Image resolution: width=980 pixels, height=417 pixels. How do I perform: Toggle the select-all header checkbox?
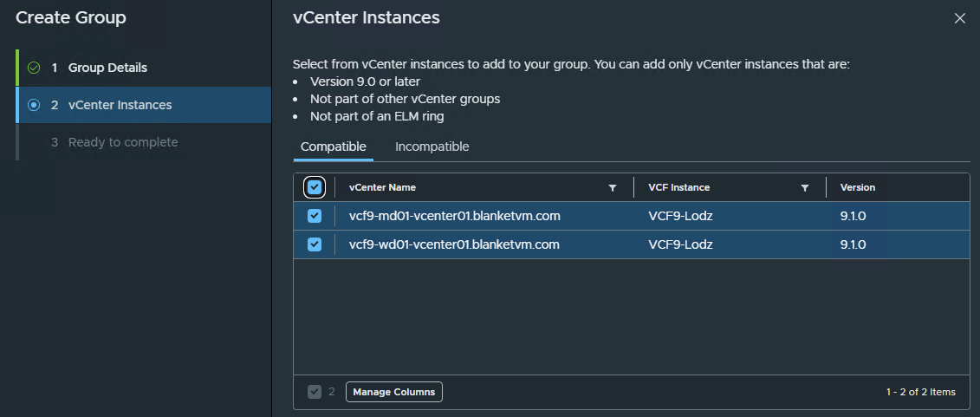(315, 187)
